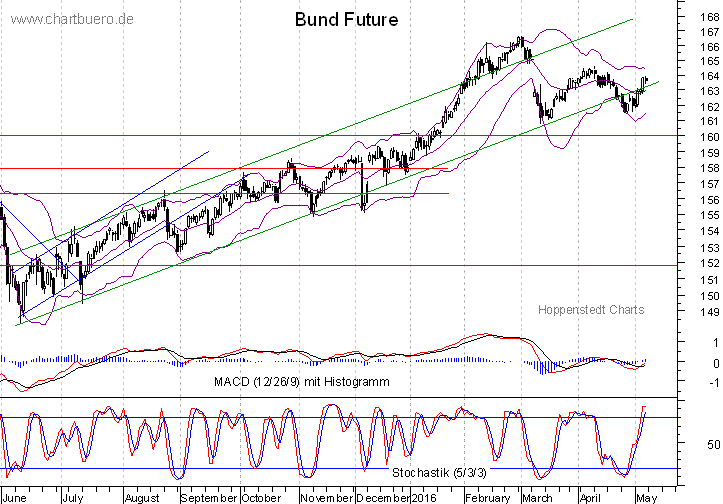The height and width of the screenshot is (504, 723).
Task: Click the 156 price axis value
Action: coord(709,200)
